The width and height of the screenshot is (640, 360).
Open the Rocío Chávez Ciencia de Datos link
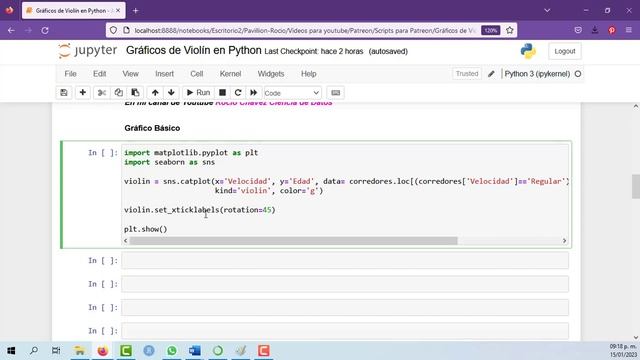pyautogui.click(x=273, y=103)
